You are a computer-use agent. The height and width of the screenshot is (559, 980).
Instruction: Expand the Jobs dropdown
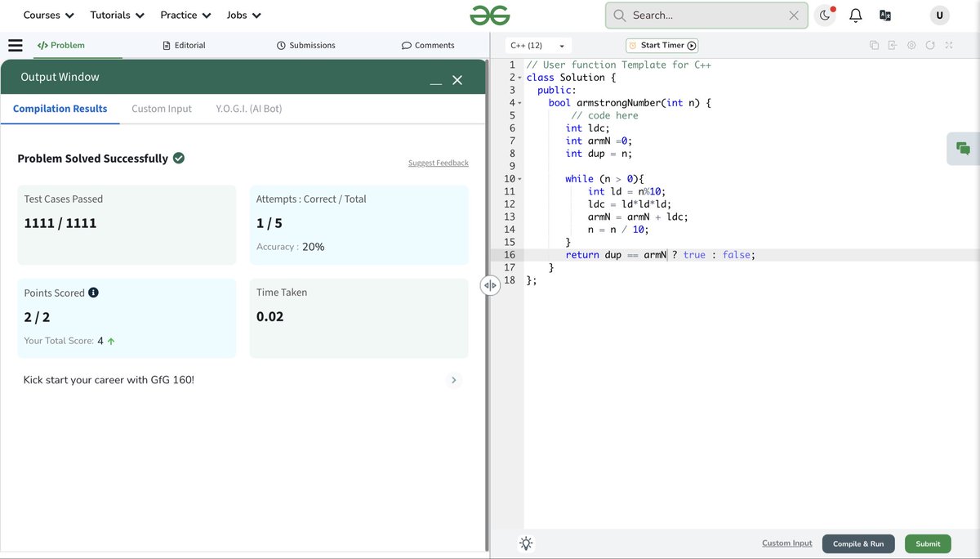243,16
